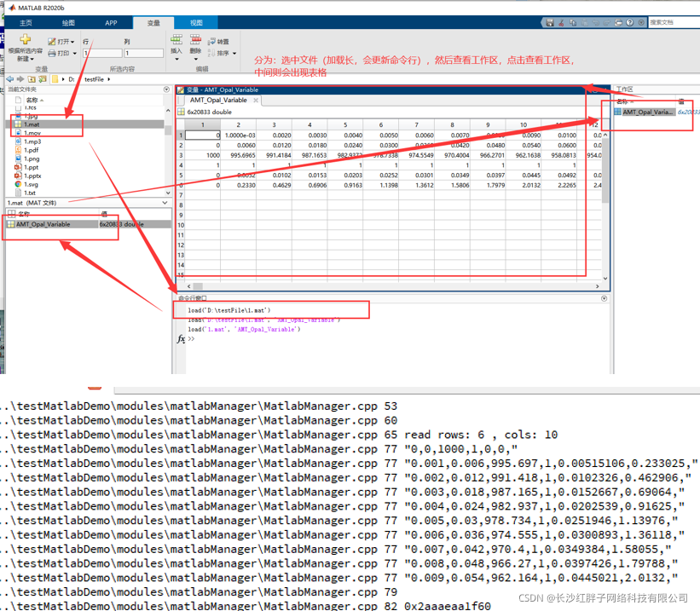Open Current Folder panel actions menu
Viewport: 700px width, 611px height.
point(166,89)
